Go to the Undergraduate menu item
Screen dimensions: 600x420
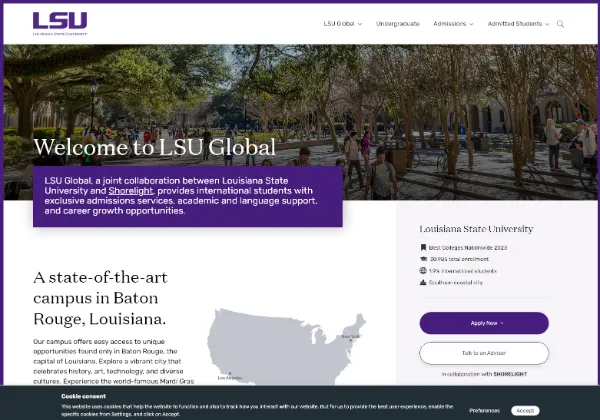(x=397, y=23)
